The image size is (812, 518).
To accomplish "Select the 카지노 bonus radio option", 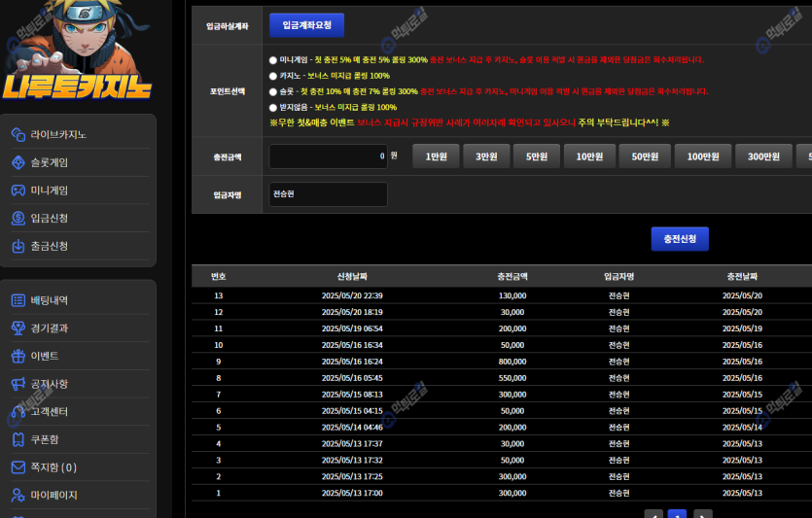I will click(x=273, y=76).
